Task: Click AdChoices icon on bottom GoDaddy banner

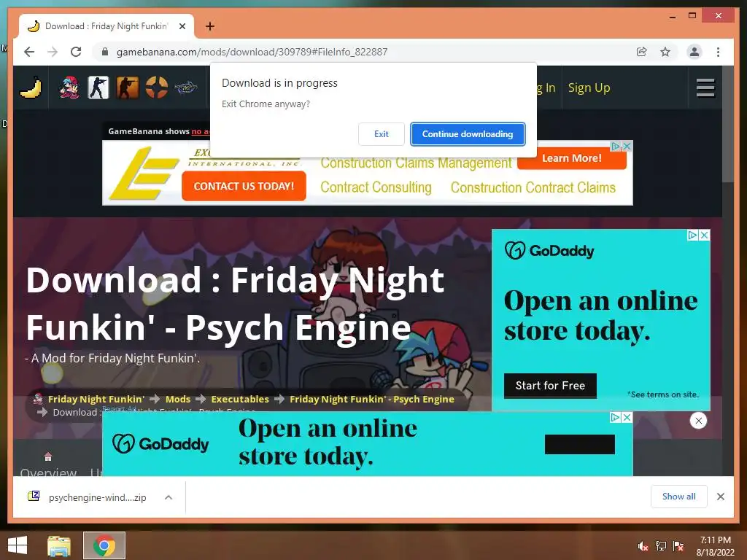Action: coord(616,417)
